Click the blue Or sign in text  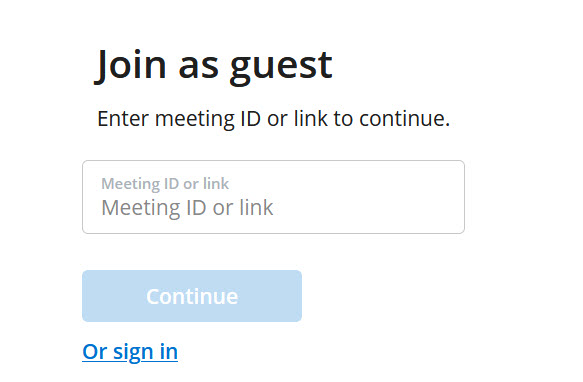[x=130, y=351]
